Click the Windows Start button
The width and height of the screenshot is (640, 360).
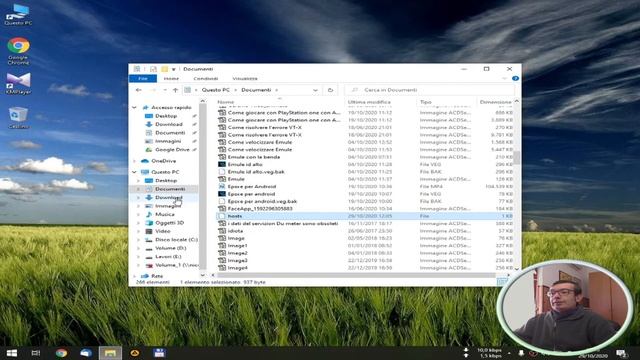click(x=12, y=353)
